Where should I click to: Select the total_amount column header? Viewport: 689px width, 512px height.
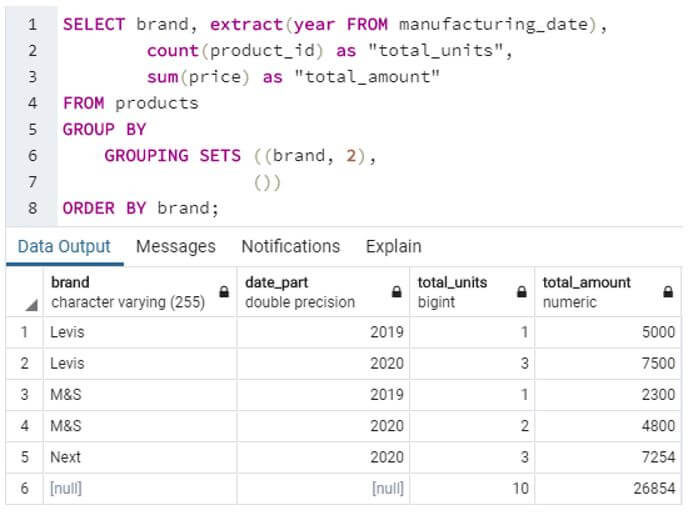(595, 292)
